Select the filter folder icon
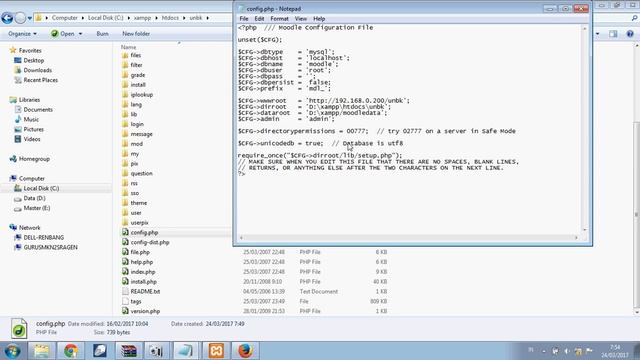Image resolution: width=640 pixels, height=360 pixels. [125, 65]
